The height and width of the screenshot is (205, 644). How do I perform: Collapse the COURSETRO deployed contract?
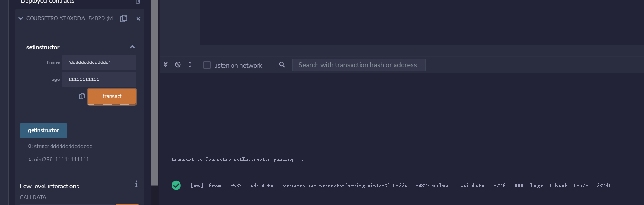(x=20, y=18)
